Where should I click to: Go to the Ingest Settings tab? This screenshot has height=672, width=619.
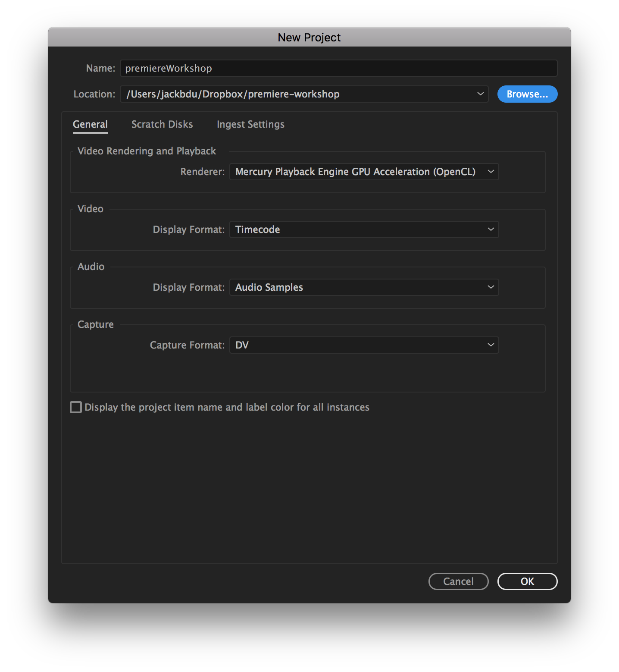[x=250, y=124]
